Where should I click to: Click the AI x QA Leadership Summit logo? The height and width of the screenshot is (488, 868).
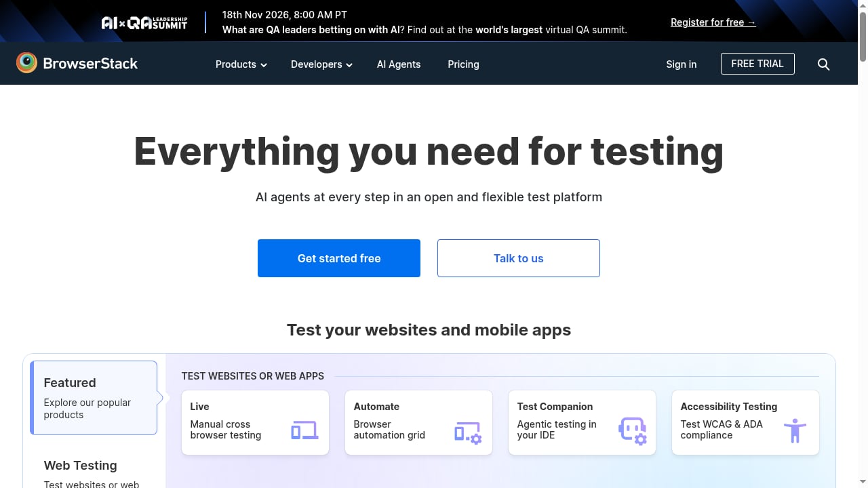(144, 23)
